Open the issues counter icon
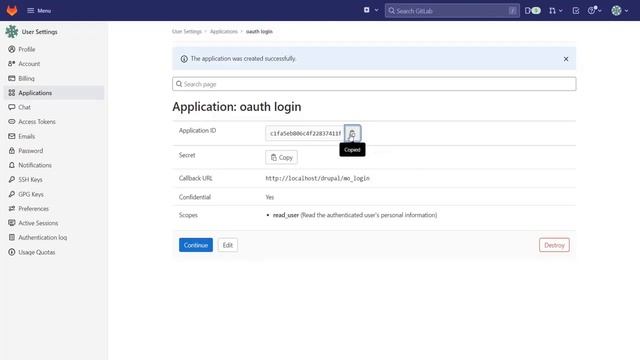Image resolution: width=640 pixels, height=360 pixels. pyautogui.click(x=532, y=11)
